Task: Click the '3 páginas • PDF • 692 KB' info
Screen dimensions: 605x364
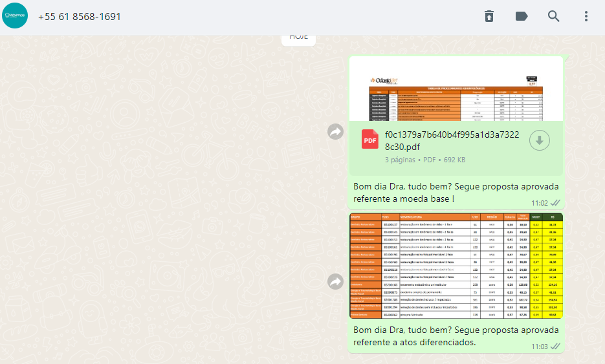Action: click(425, 160)
